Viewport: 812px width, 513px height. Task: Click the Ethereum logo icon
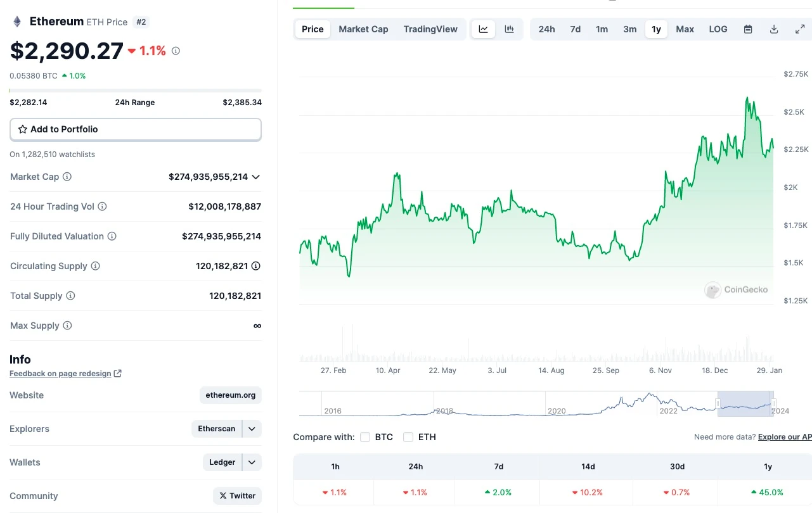(17, 22)
